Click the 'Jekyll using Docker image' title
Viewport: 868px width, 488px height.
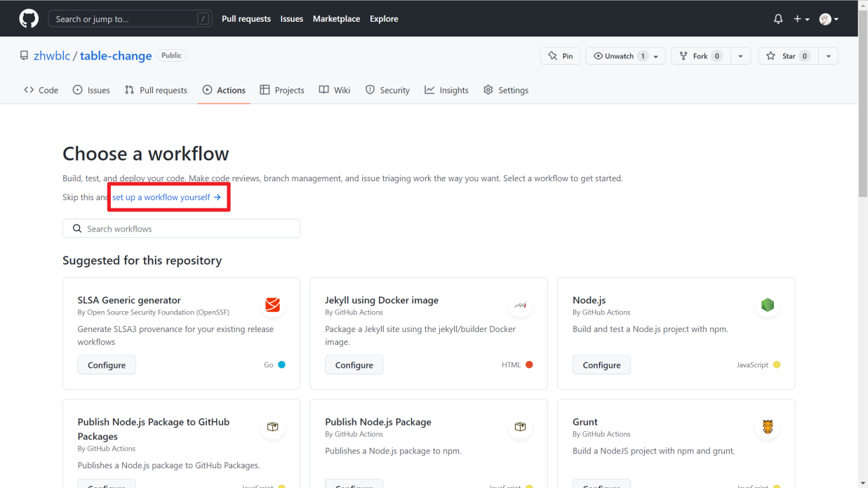(382, 300)
